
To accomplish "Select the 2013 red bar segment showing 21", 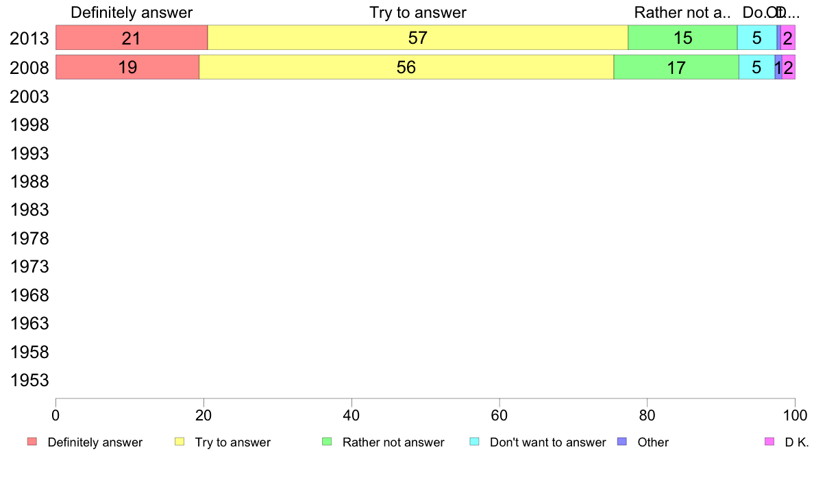I will click(x=132, y=38).
